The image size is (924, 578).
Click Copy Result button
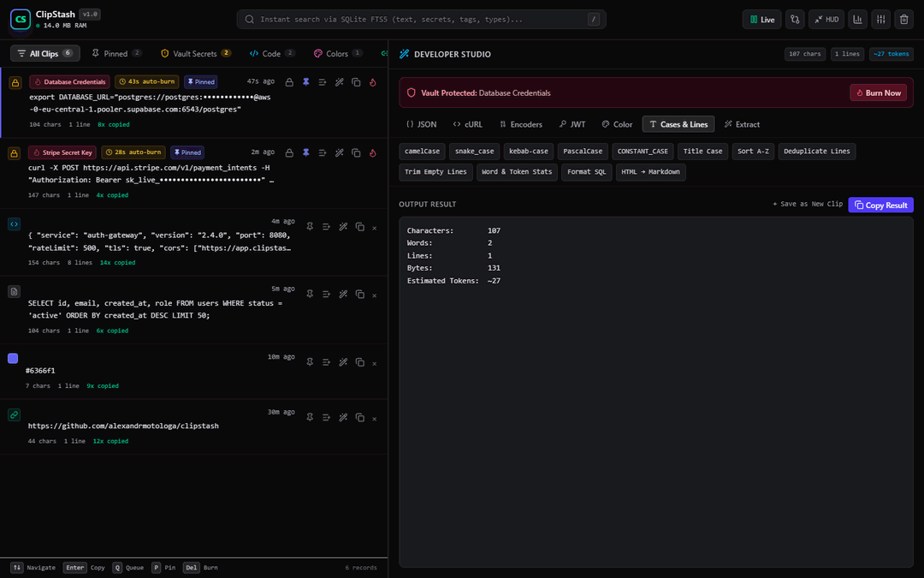881,206
